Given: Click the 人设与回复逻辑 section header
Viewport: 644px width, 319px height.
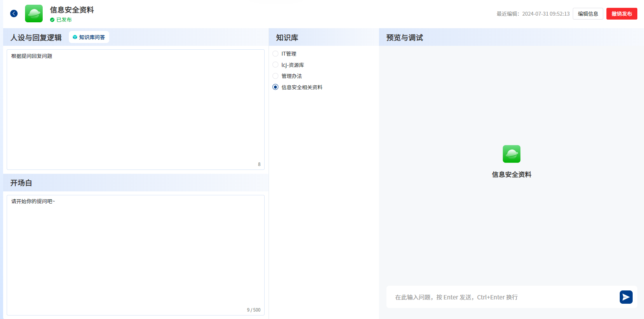Looking at the screenshot, I should tap(36, 38).
